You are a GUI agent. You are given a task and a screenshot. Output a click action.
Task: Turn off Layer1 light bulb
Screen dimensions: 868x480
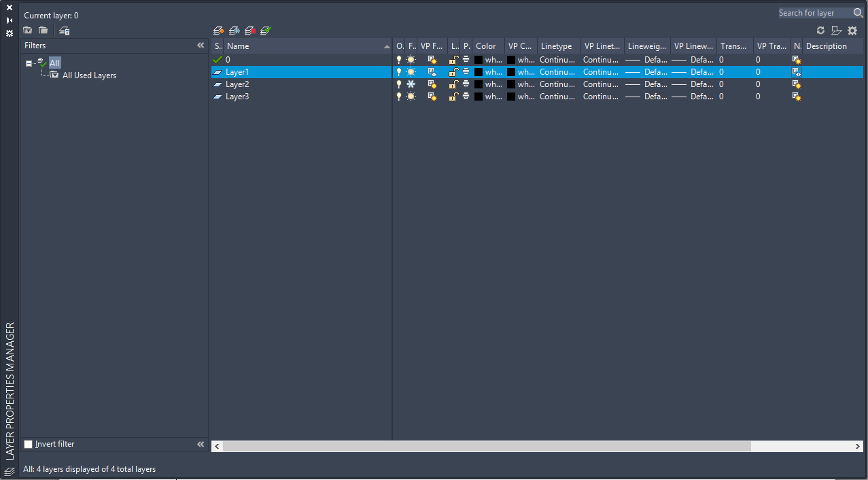[x=399, y=71]
